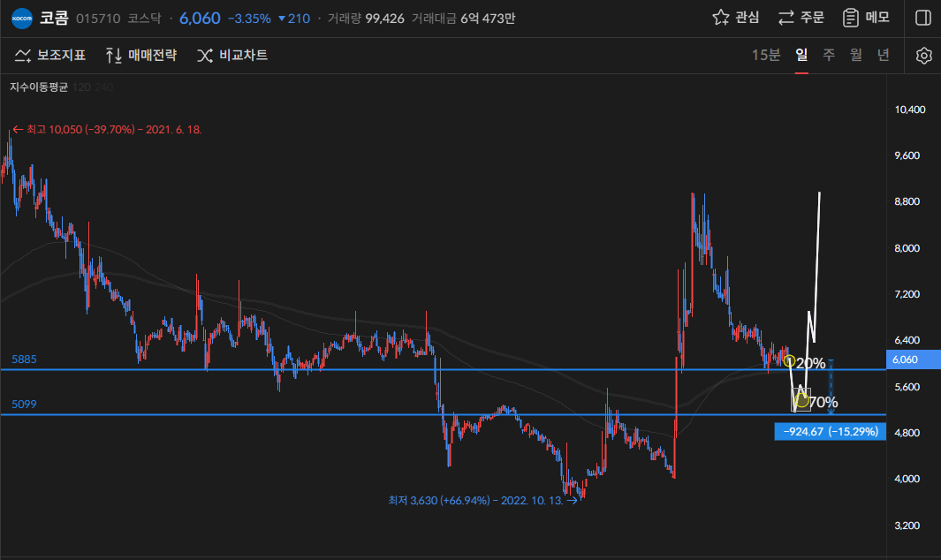Viewport: 941px width, 560px height.
Task: Select the 일 daily timeframe tab
Action: (x=801, y=56)
